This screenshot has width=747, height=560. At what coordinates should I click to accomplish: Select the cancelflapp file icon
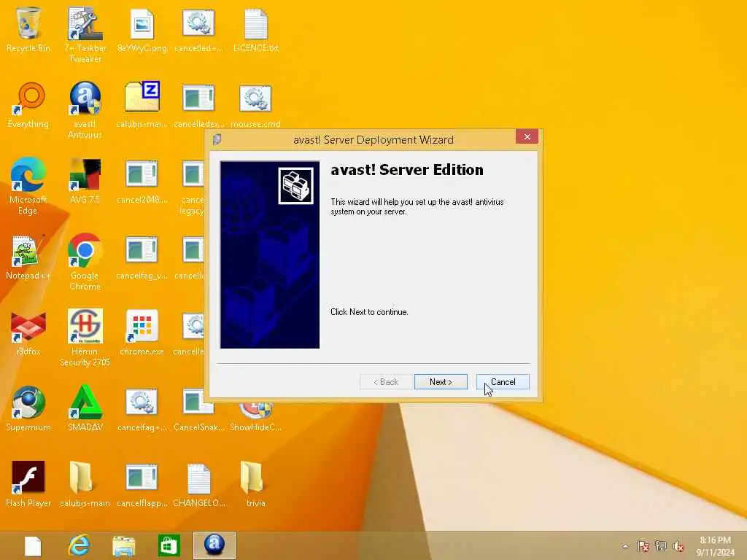pyautogui.click(x=142, y=484)
